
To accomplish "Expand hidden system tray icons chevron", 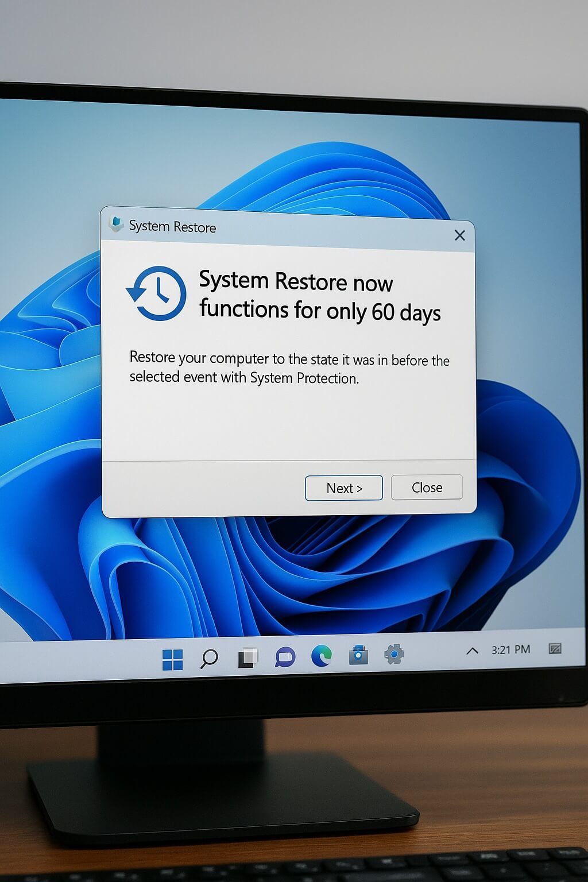I will point(472,651).
